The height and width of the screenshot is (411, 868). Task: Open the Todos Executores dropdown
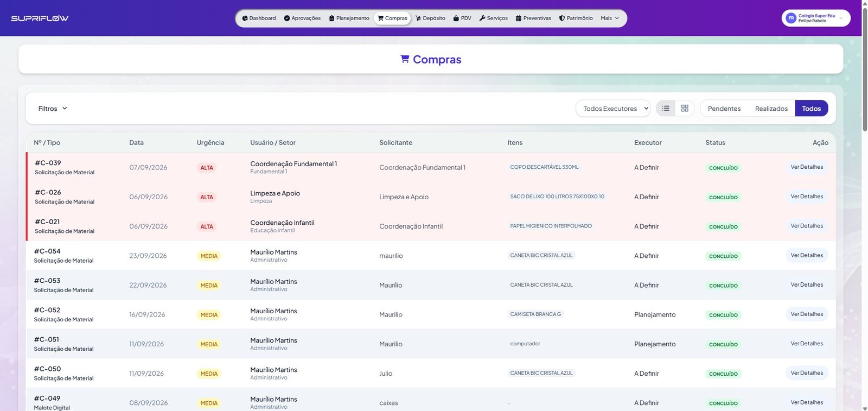click(x=613, y=109)
